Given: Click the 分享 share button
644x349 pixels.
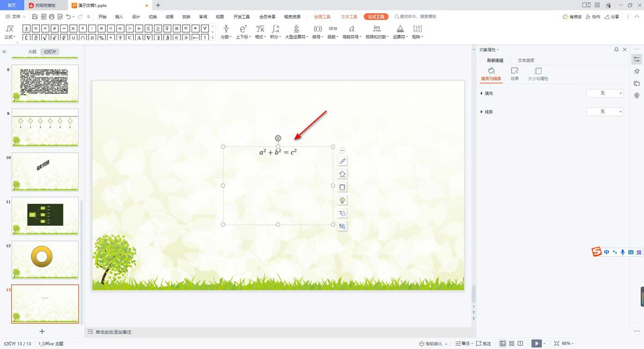Looking at the screenshot, I should coord(611,17).
